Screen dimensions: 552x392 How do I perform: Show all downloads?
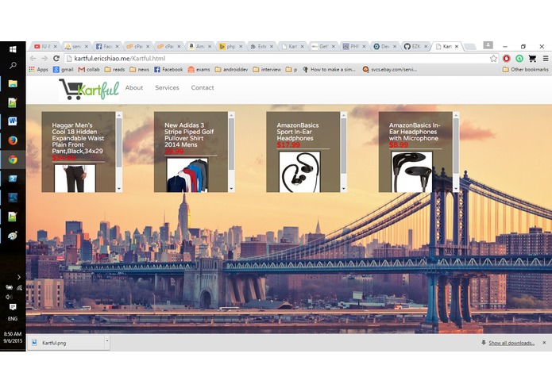click(x=511, y=343)
